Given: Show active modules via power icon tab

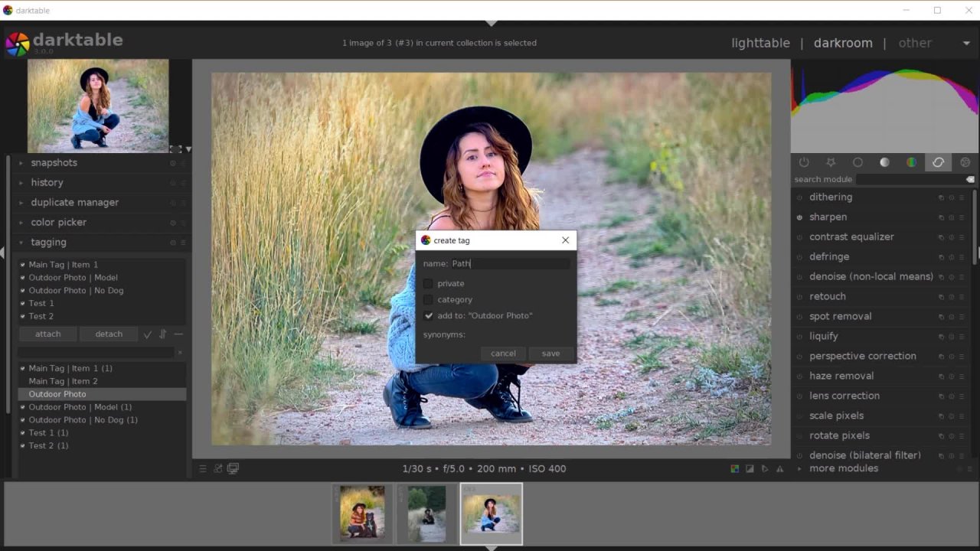Looking at the screenshot, I should (804, 162).
